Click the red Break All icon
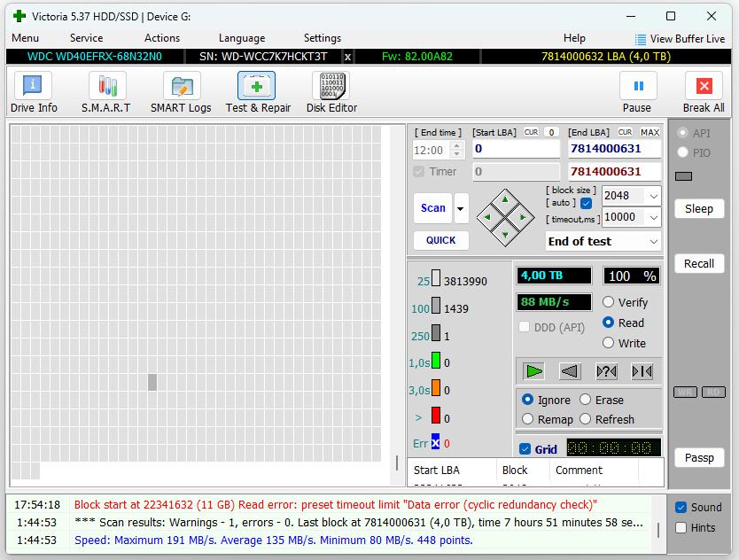 (x=704, y=86)
